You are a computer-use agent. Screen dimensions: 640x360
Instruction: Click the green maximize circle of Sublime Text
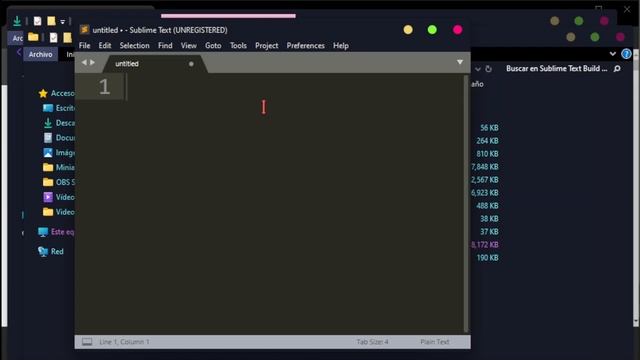[x=432, y=30]
